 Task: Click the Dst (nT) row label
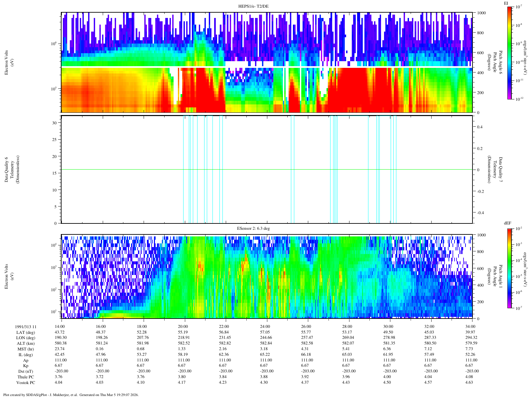coord(26,371)
